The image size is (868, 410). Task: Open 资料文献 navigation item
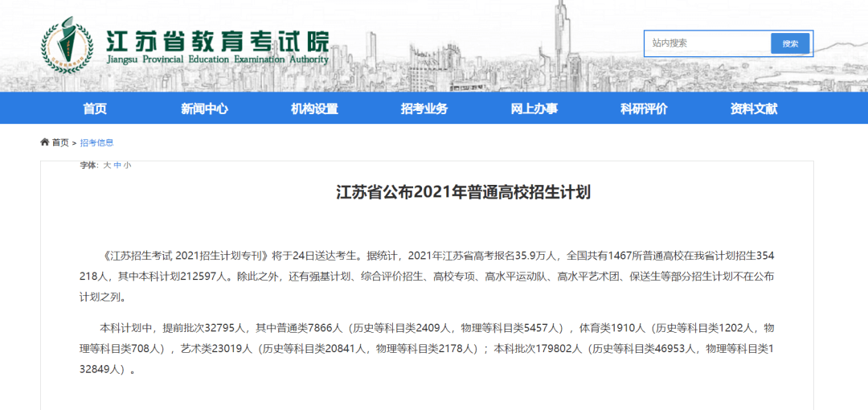click(753, 109)
